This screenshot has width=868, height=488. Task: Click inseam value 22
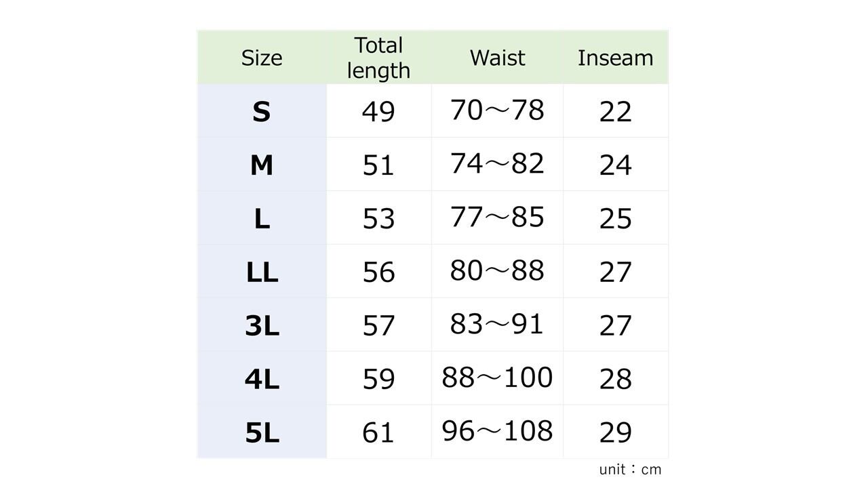point(615,111)
